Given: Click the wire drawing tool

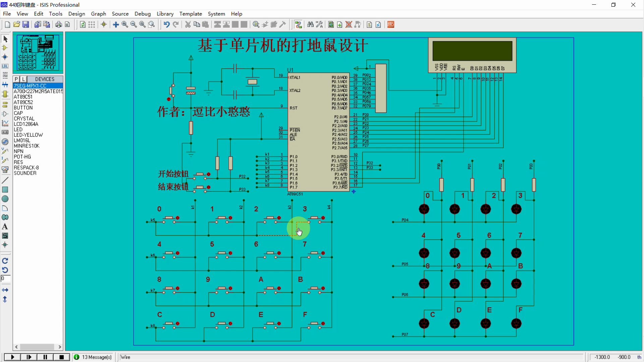Looking at the screenshot, I should tap(5, 180).
